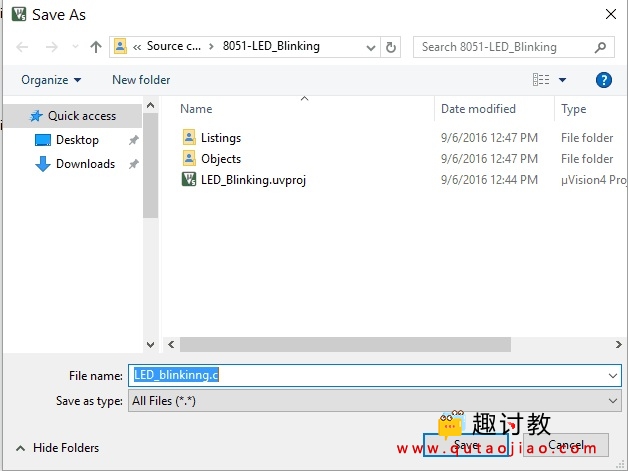The image size is (628, 471).
Task: Click the address bar folder icon
Action: tap(120, 46)
